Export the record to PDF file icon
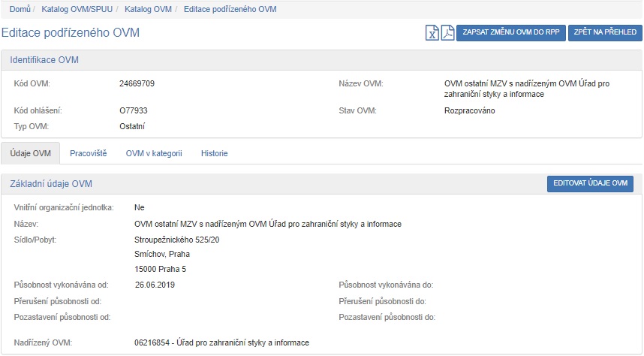 [x=447, y=33]
